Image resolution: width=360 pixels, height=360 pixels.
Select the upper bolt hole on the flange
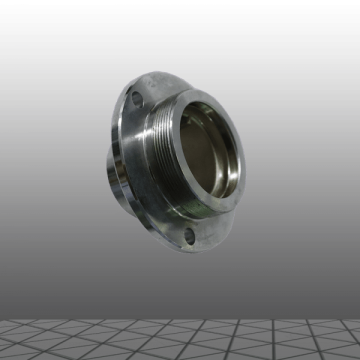pos(137,99)
